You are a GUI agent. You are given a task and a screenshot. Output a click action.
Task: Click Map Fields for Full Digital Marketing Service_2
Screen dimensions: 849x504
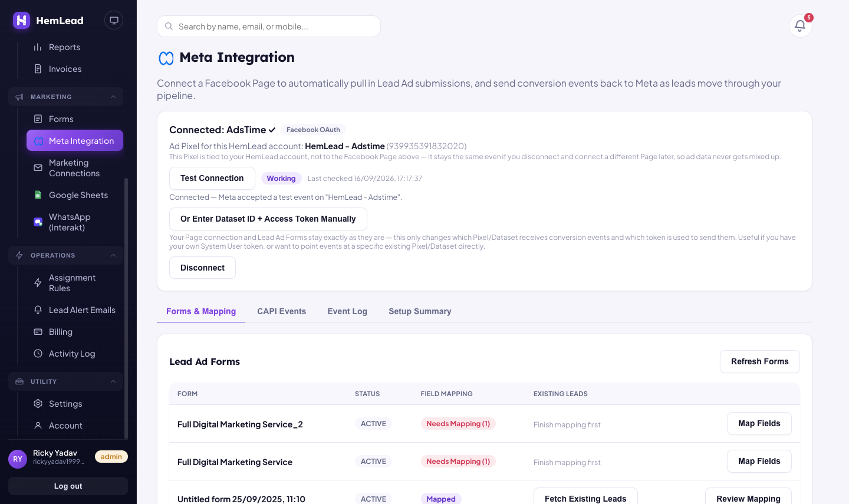point(759,423)
